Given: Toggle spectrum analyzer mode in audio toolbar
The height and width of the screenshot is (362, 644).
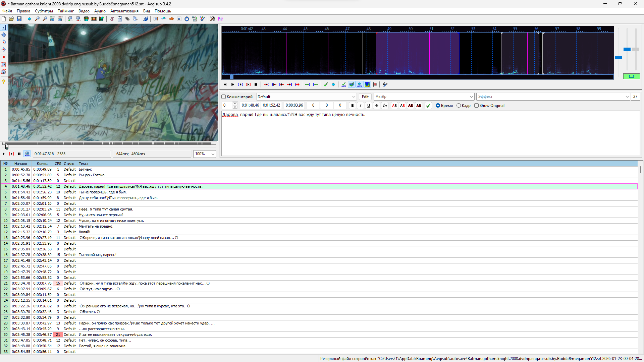Looking at the screenshot, I should pyautogui.click(x=367, y=84).
